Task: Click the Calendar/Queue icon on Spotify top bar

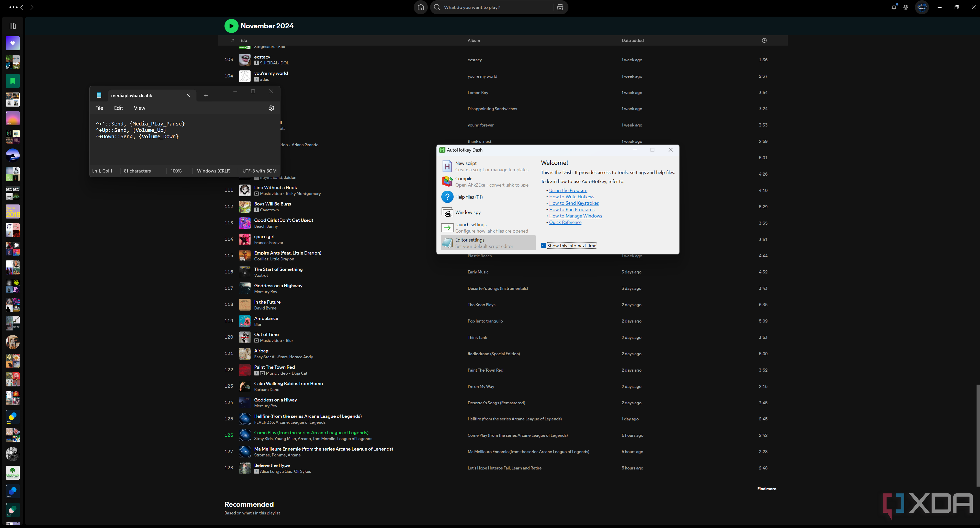Action: pos(560,7)
